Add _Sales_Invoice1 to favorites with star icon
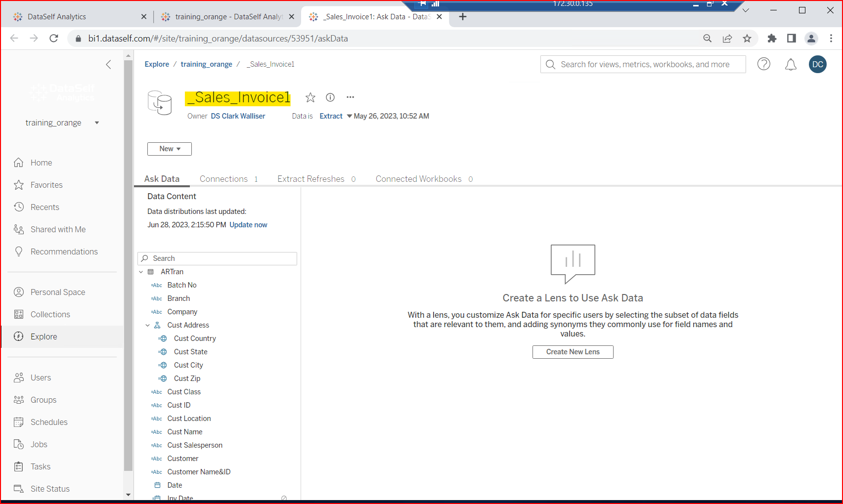This screenshot has height=504, width=843. [x=310, y=97]
